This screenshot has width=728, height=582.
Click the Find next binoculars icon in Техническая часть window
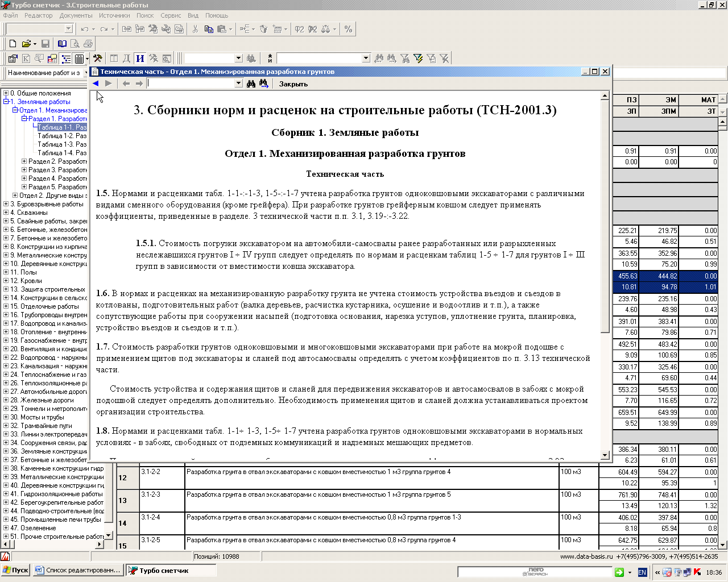click(263, 84)
